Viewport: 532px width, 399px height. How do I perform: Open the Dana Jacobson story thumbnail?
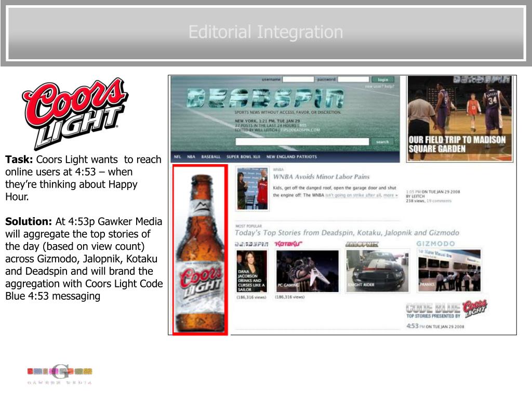point(251,271)
